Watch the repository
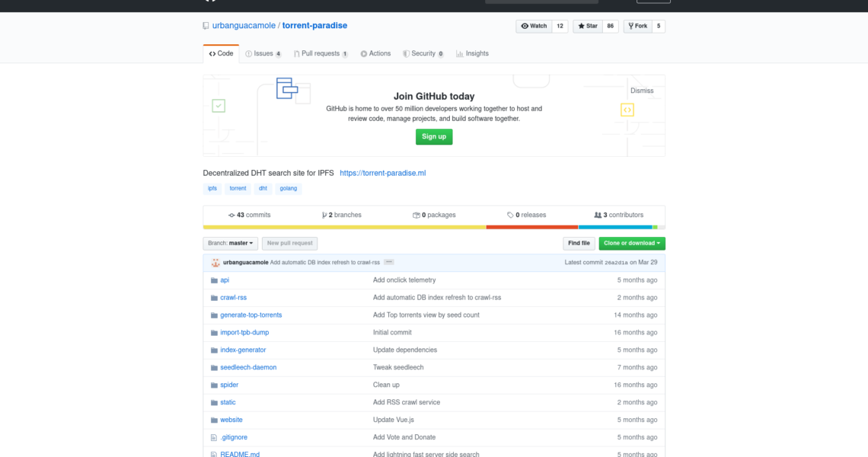The height and width of the screenshot is (457, 868). pos(534,26)
